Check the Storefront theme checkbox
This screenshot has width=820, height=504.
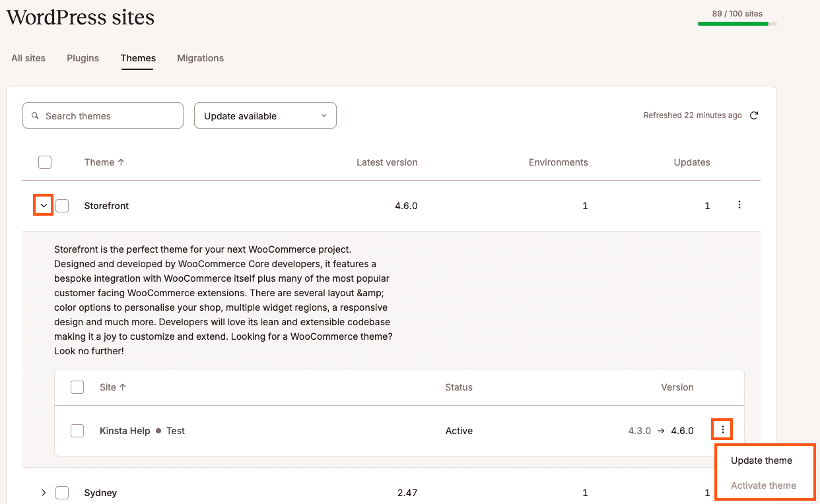(x=62, y=206)
